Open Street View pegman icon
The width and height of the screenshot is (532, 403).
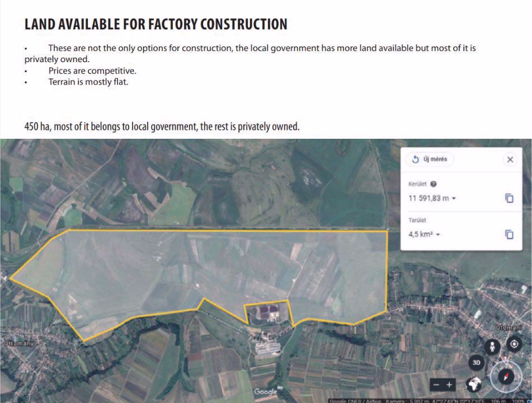click(x=492, y=347)
